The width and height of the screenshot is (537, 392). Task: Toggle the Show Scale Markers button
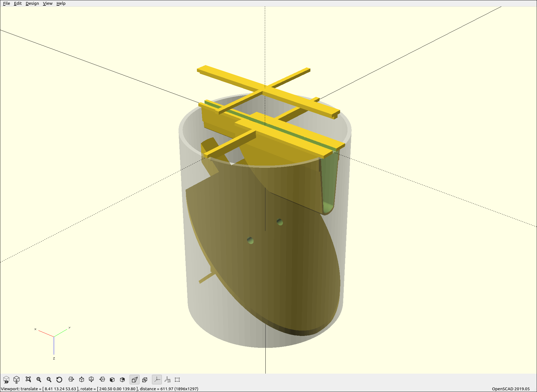(167, 380)
